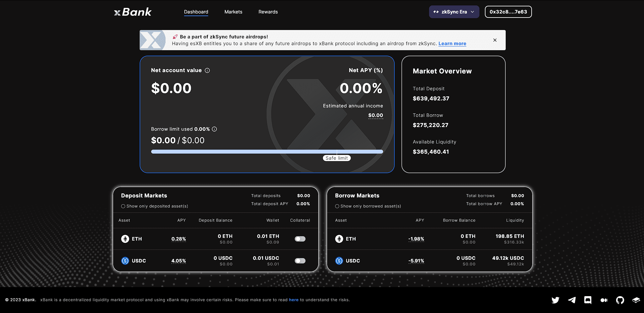Click the Total Borrow value $275,220.27
The image size is (644, 313).
click(431, 125)
